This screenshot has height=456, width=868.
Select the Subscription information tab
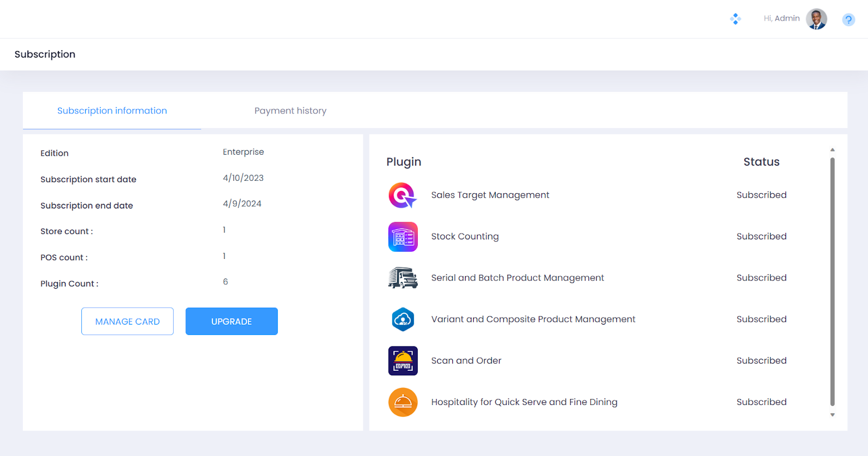(112, 111)
